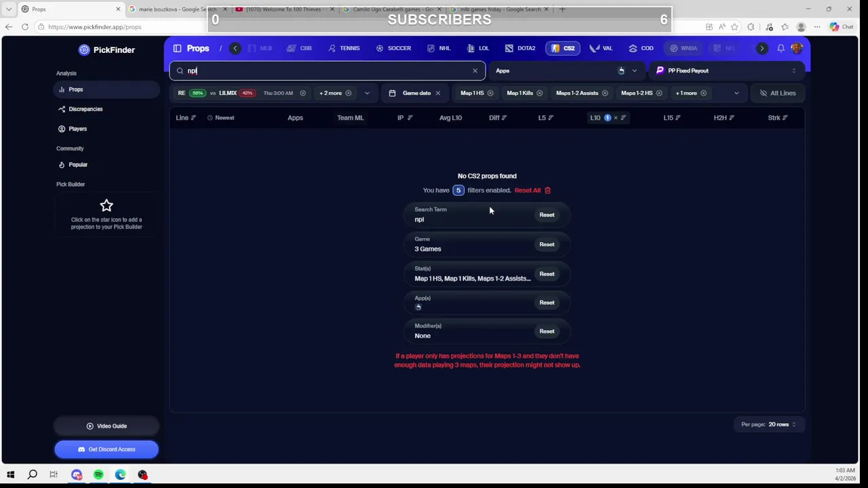Click the PickFinder logo

point(106,49)
